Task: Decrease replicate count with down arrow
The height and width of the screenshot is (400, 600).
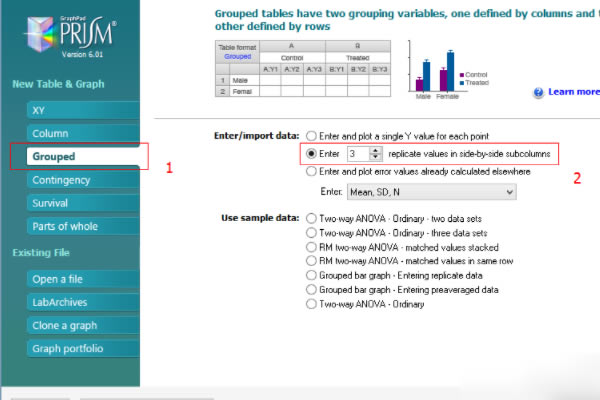Action: [376, 157]
